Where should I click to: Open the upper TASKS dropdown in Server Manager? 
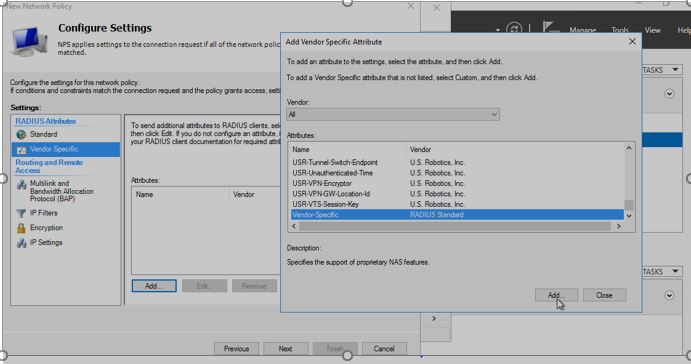pos(661,70)
